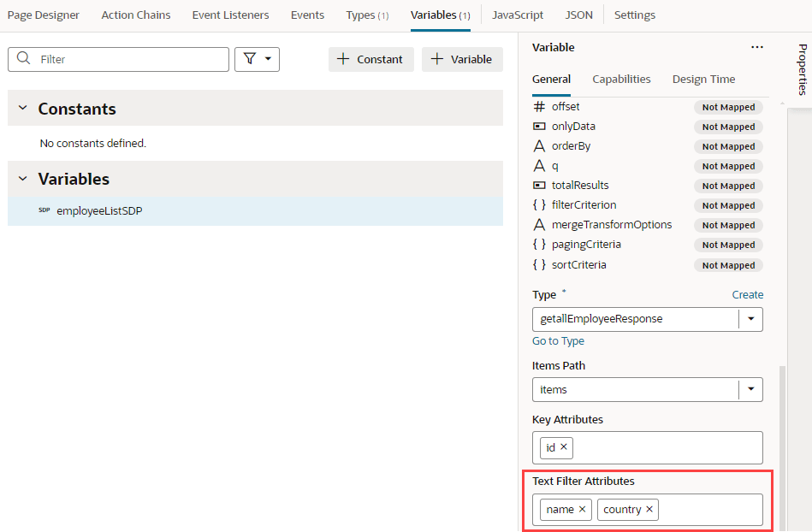Add a new Variable
Screen dimensions: 812x532
462,59
